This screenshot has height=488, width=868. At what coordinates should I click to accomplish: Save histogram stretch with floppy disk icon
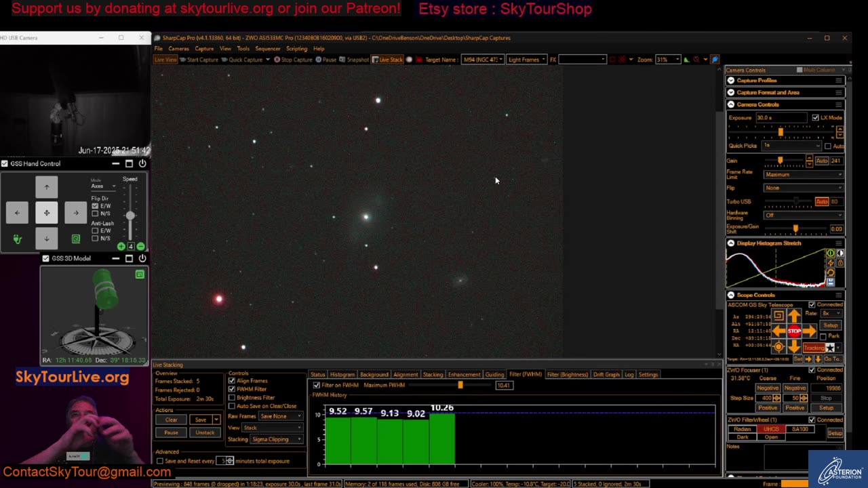pos(830,282)
